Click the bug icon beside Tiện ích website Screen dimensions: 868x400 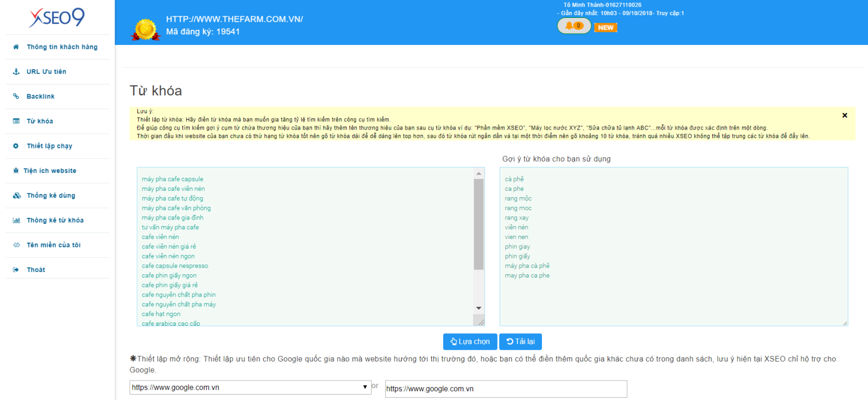tap(16, 171)
